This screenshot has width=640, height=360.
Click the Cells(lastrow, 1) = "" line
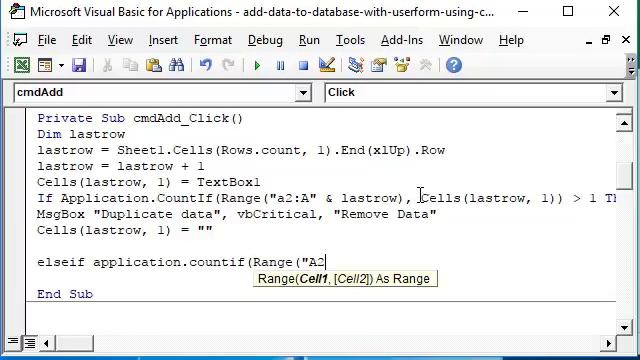click(x=124, y=230)
